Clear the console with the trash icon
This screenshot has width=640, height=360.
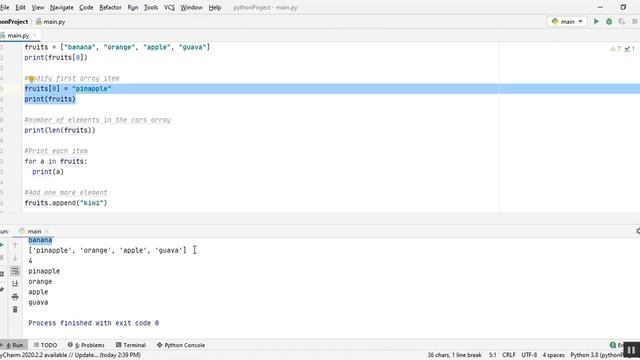pos(15,309)
